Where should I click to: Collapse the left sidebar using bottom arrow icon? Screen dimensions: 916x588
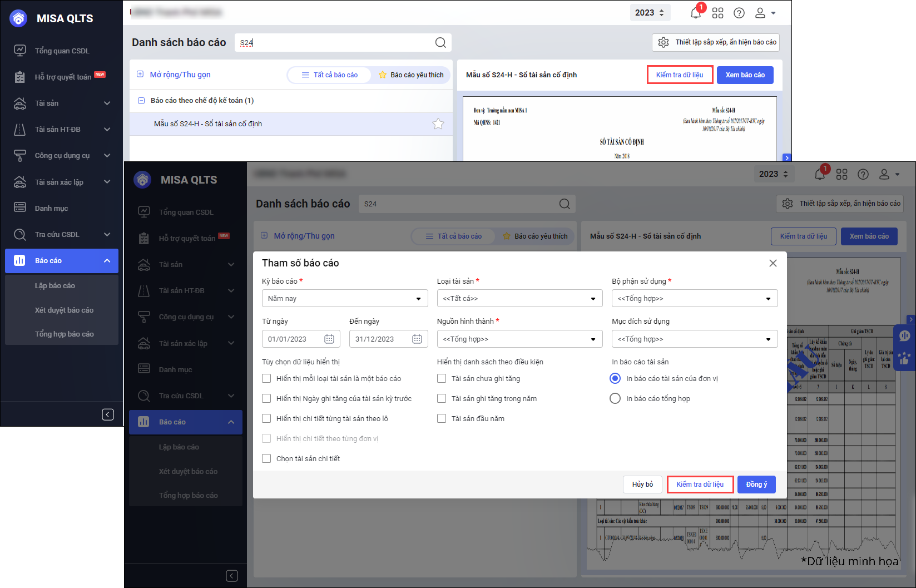point(108,414)
